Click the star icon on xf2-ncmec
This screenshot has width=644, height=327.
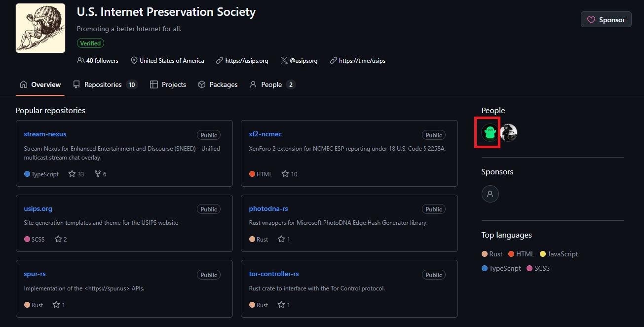click(x=285, y=174)
